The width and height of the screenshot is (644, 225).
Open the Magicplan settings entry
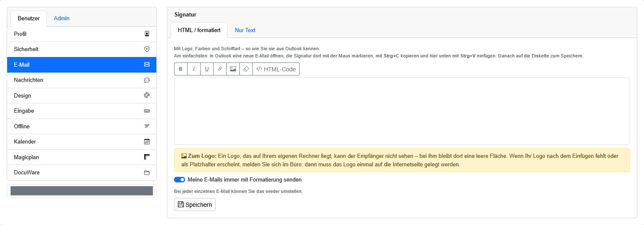[82, 157]
